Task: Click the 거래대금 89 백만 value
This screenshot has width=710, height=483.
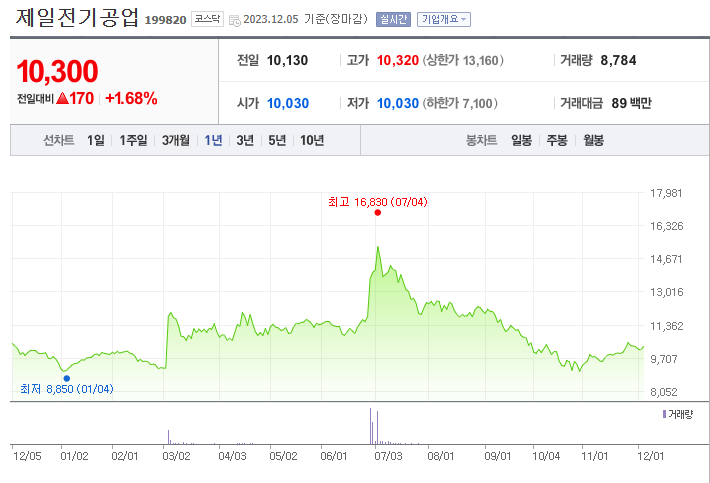Action: tap(631, 103)
